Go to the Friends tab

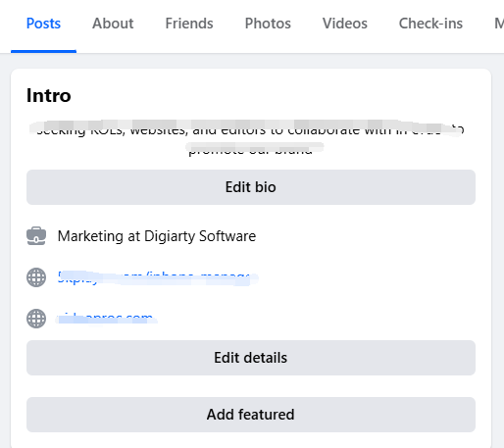(189, 24)
